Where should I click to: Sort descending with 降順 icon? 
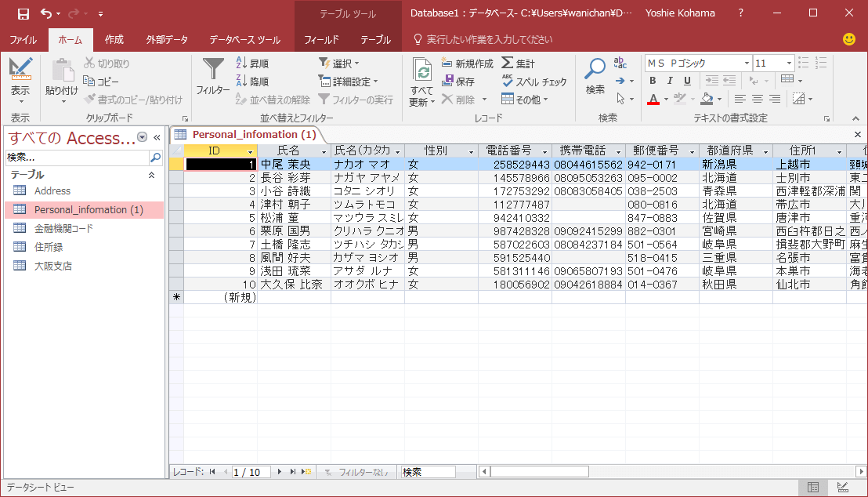click(241, 81)
